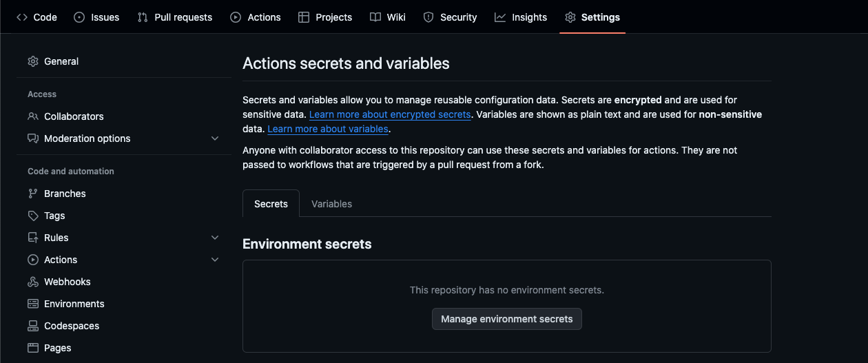The width and height of the screenshot is (868, 363).
Task: Click the Environments server icon
Action: (x=33, y=304)
